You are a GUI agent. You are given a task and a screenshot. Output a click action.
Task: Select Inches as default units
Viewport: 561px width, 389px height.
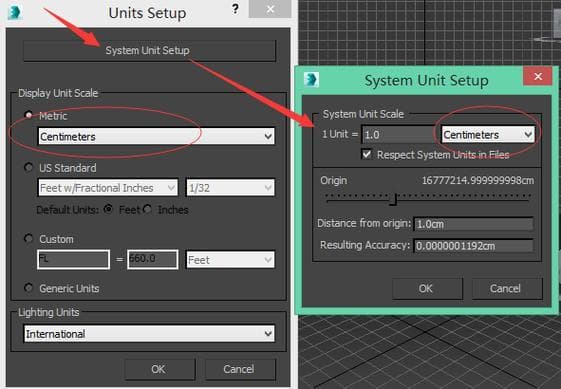coord(147,209)
